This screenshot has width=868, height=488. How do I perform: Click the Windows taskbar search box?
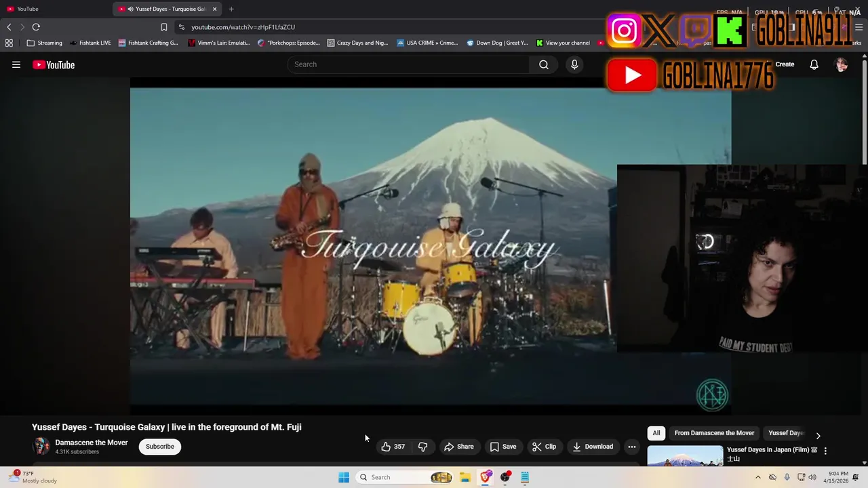[x=404, y=477]
